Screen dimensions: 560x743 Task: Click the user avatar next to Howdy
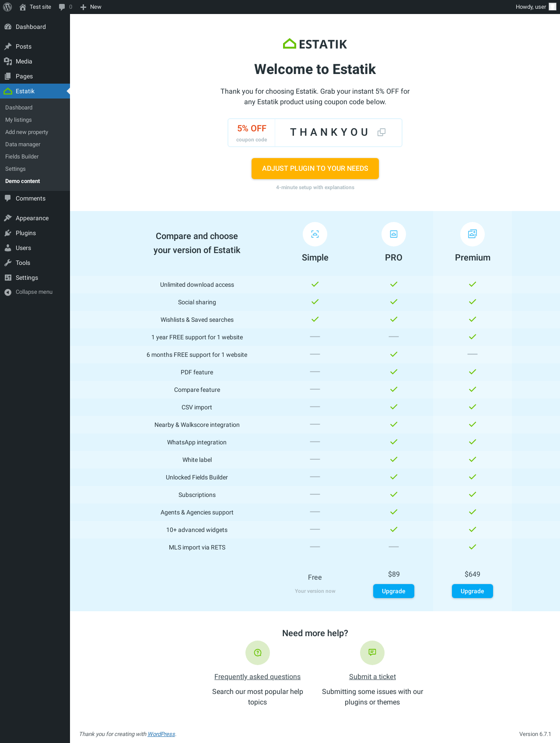(x=553, y=7)
